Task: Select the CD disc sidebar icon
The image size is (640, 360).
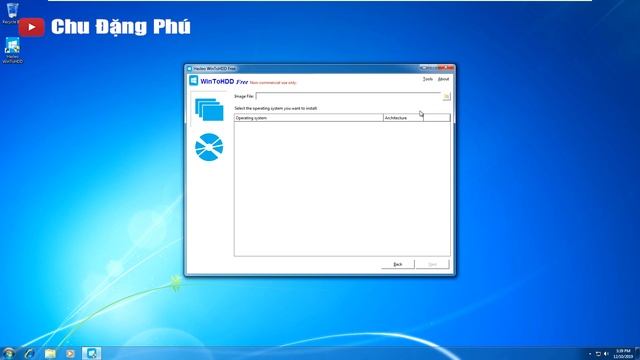Action: (x=209, y=147)
